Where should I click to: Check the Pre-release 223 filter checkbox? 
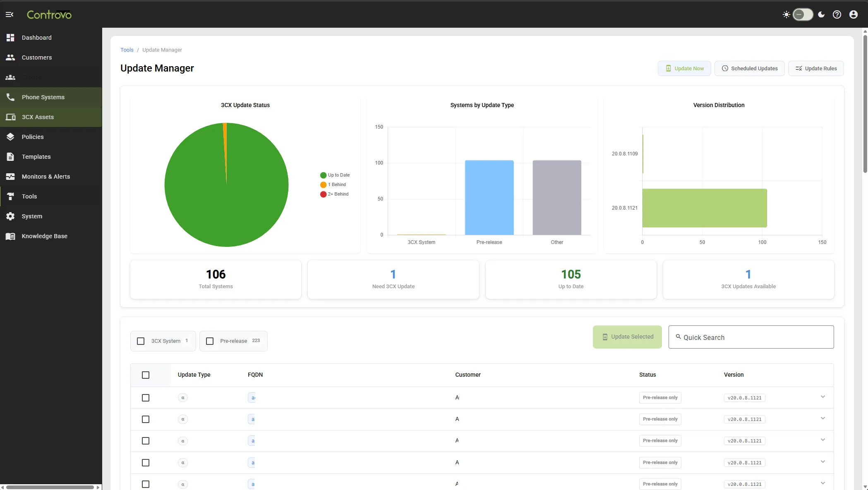210,341
